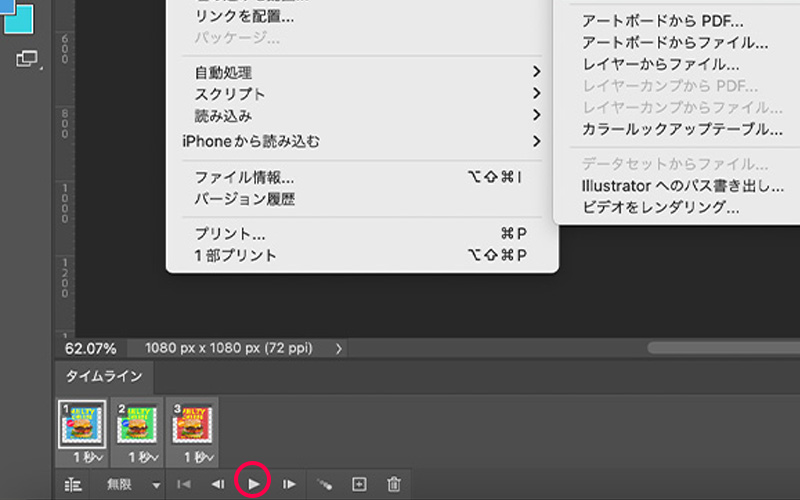This screenshot has height=500, width=800.
Task: Choose ビデオをレンダリング... from submenu
Action: 660,208
